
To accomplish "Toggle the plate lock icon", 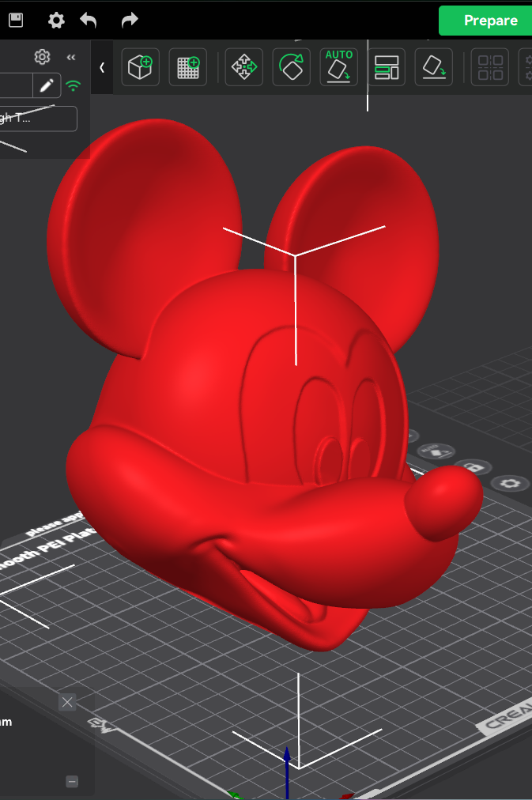I will point(474,467).
